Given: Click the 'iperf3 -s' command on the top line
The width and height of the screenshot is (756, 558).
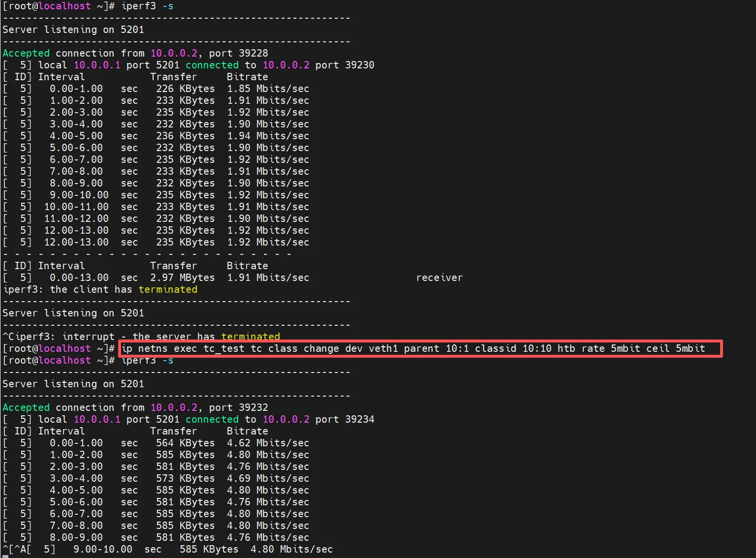Looking at the screenshot, I should click(x=147, y=6).
